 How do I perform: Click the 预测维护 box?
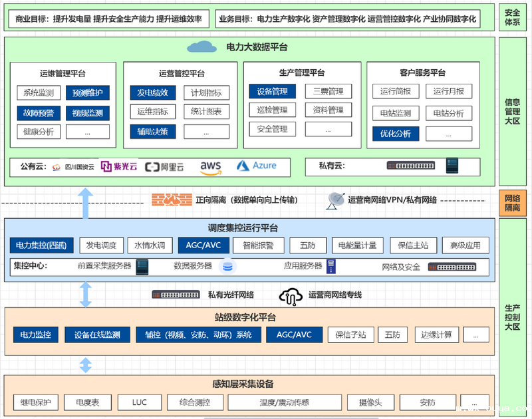coord(87,93)
